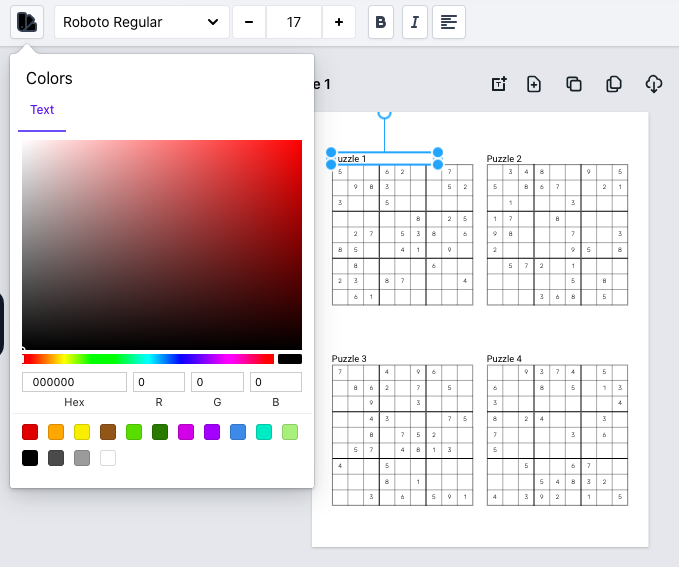
Task: Toggle bold formatting
Action: click(x=380, y=22)
